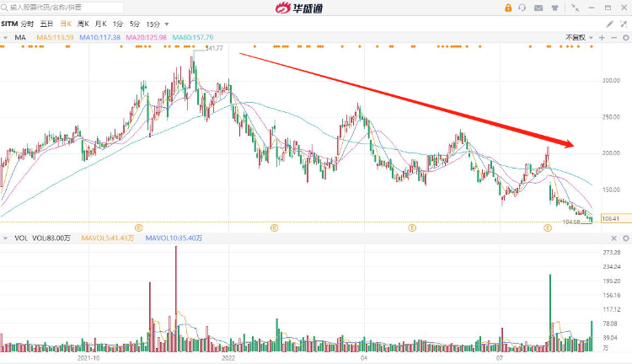Collapse the MA indicator arrow
632x364 pixels.
[5, 38]
